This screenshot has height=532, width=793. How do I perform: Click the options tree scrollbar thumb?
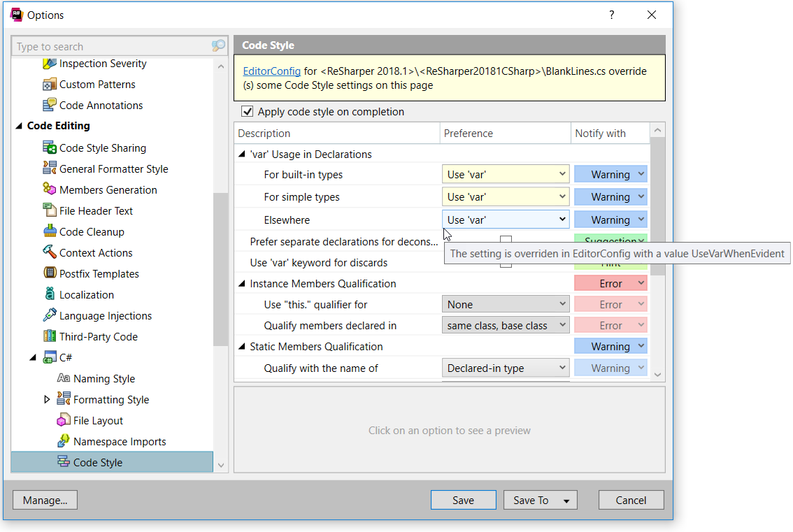pyautogui.click(x=220, y=269)
